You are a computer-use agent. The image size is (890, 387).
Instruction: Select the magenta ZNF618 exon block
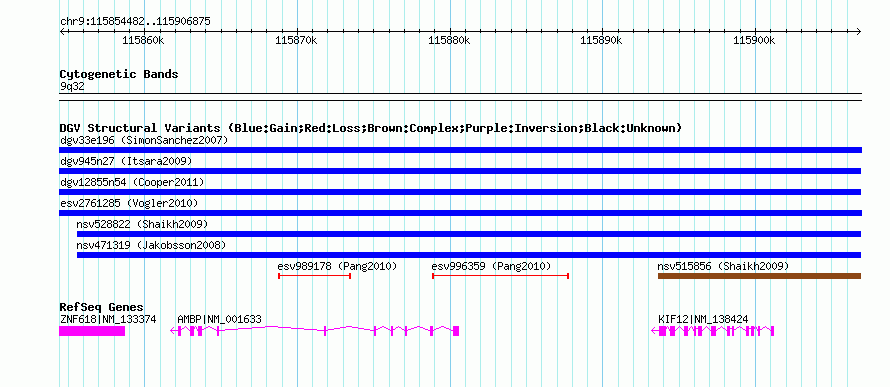coord(92,331)
